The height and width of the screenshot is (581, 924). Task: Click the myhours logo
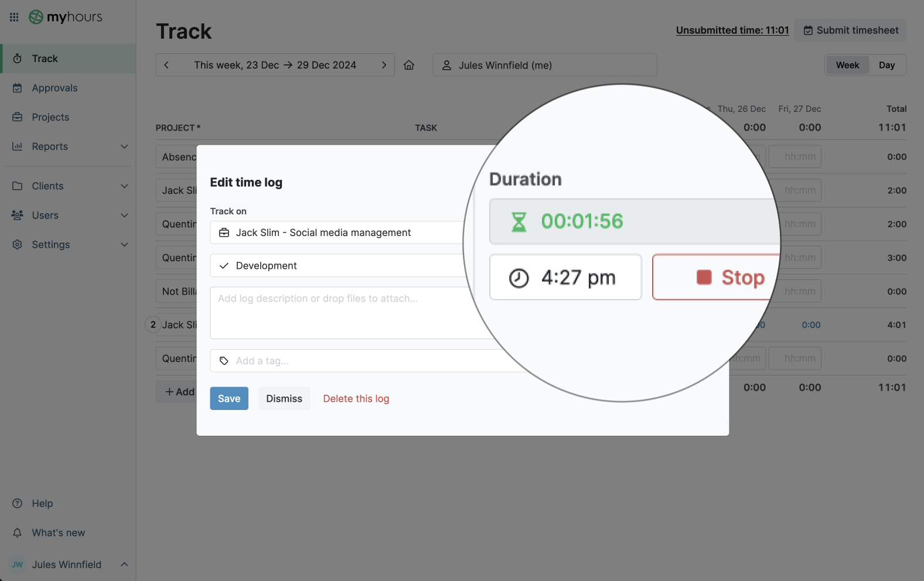[x=66, y=17]
